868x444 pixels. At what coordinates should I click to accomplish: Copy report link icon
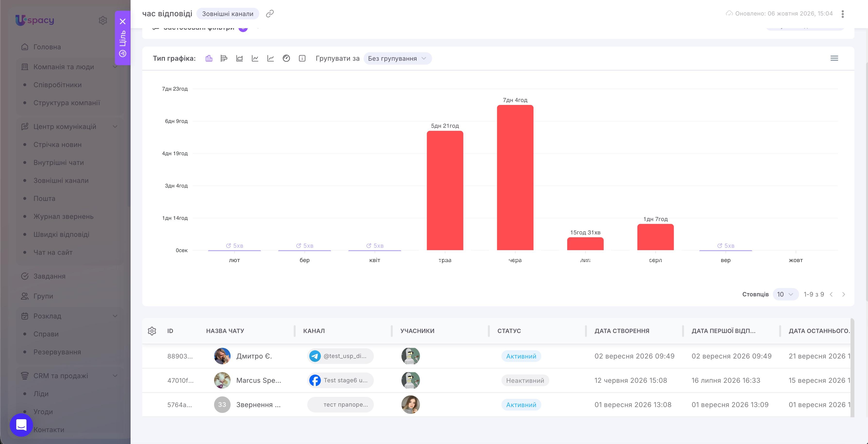[270, 14]
